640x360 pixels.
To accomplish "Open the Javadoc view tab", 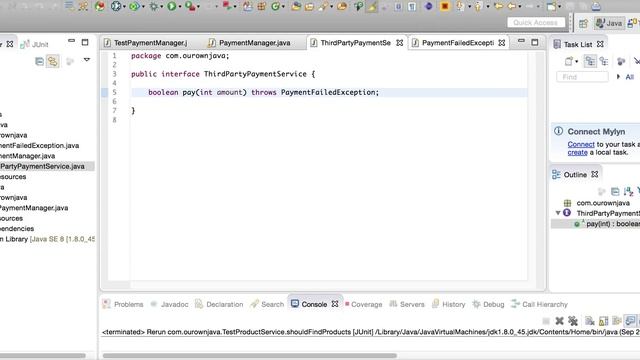I will [x=169, y=304].
